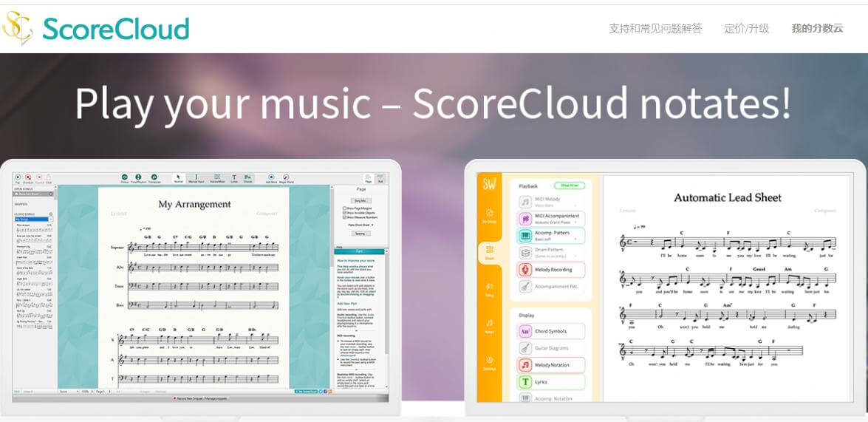Open the Transpose tool
868x422 pixels.
154,177
